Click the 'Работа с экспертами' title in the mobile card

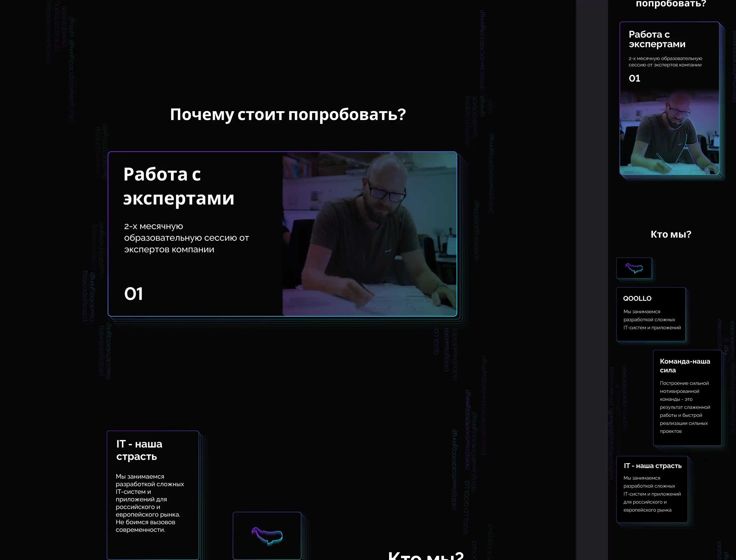tap(657, 39)
